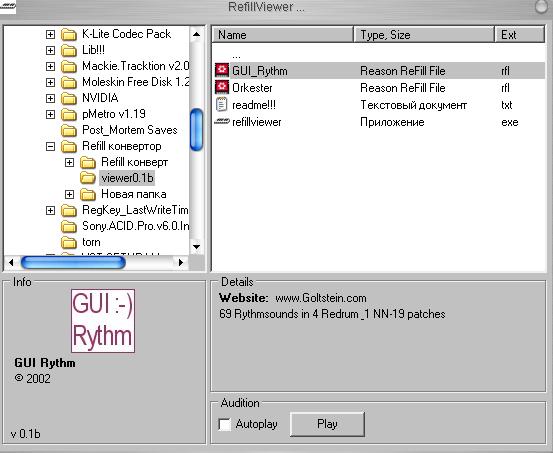This screenshot has height=453, width=553.
Task: Click the Новая папка folder icon
Action: click(x=88, y=194)
